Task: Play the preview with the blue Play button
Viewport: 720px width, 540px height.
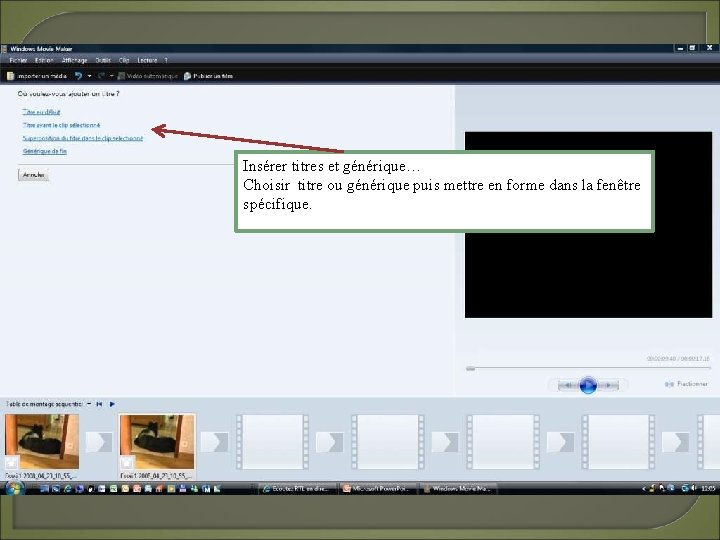Action: pyautogui.click(x=588, y=385)
